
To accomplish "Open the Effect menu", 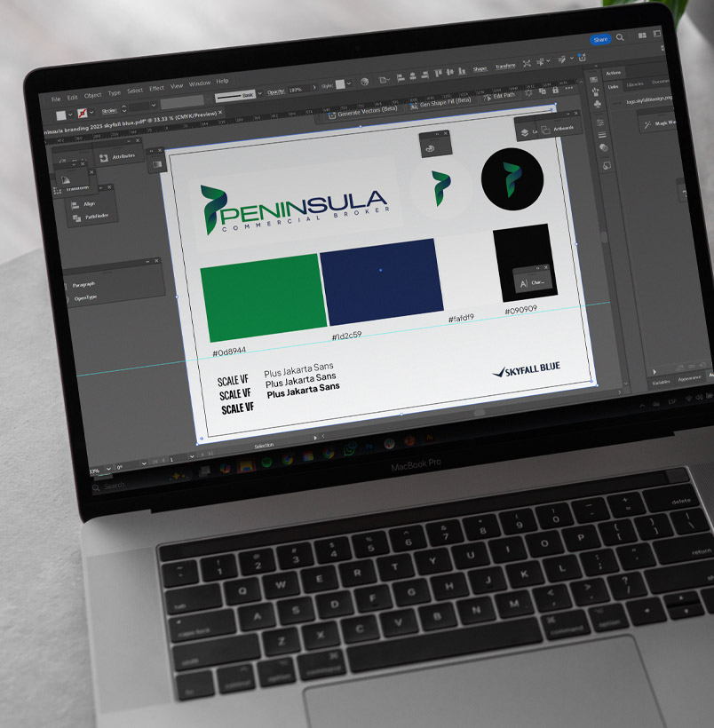I will tap(156, 88).
